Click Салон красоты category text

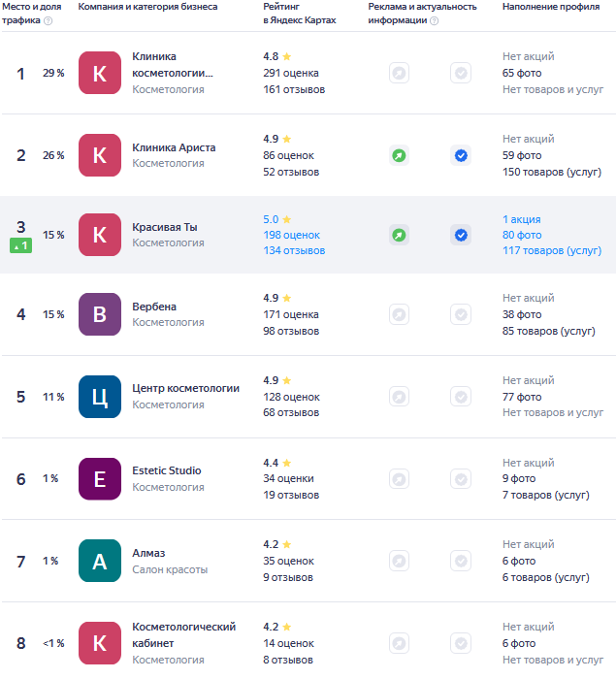point(170,569)
